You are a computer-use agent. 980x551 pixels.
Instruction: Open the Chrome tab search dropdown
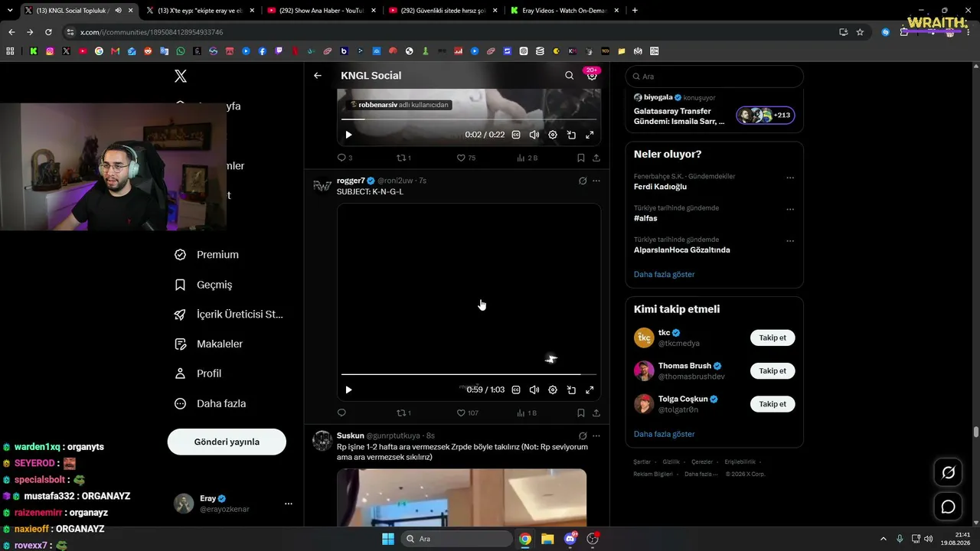click(10, 11)
